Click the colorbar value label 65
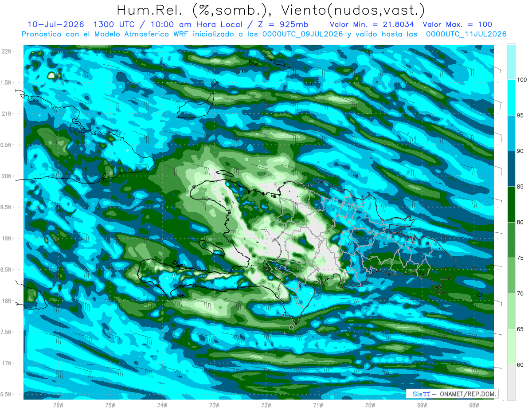532x411 pixels. pyautogui.click(x=520, y=329)
